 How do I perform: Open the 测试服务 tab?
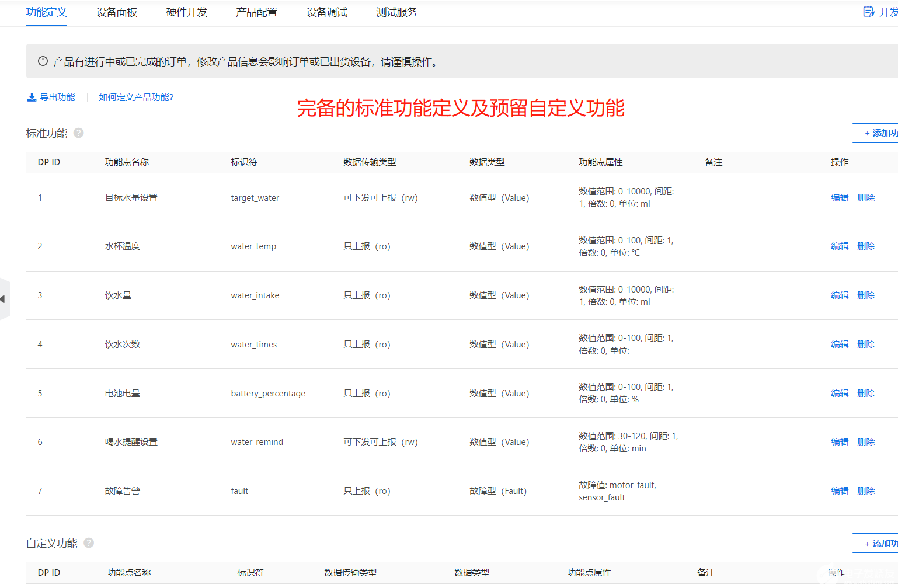[x=397, y=12]
